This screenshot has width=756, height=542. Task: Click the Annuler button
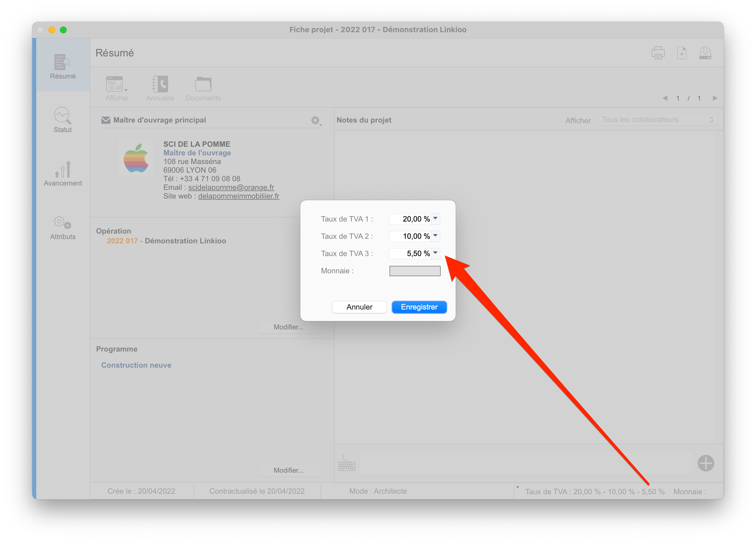coord(359,307)
